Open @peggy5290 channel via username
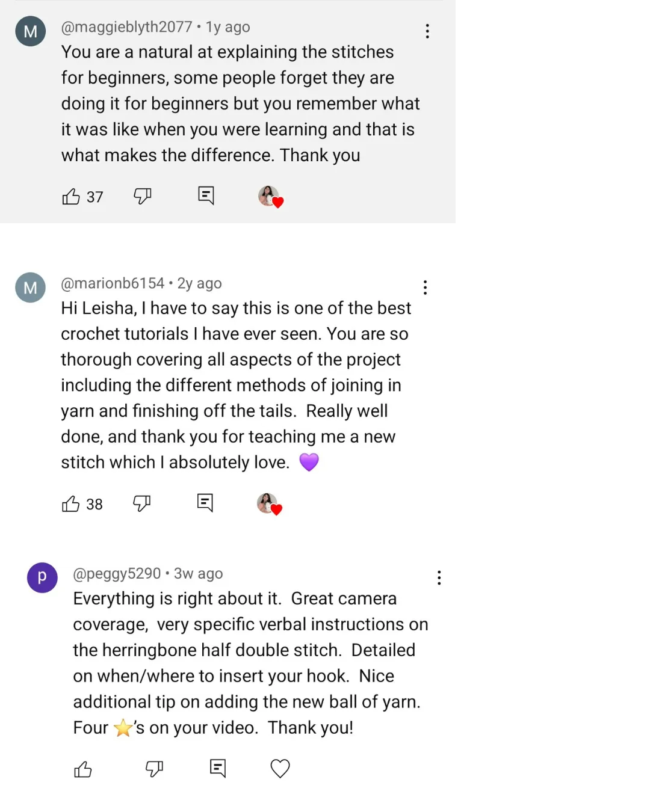Image resolution: width=650 pixels, height=812 pixels. tap(117, 574)
